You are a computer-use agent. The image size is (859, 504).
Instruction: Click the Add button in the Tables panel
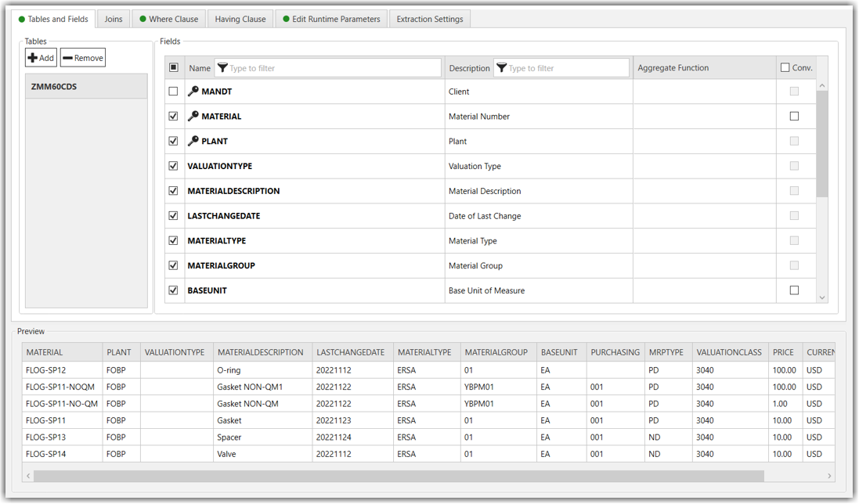(40, 56)
